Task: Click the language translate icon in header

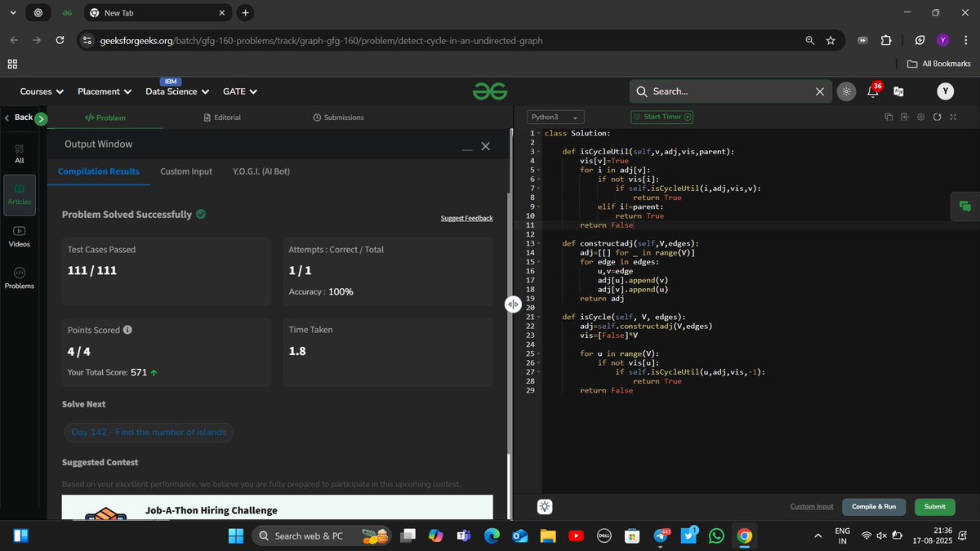Action: pyautogui.click(x=899, y=91)
